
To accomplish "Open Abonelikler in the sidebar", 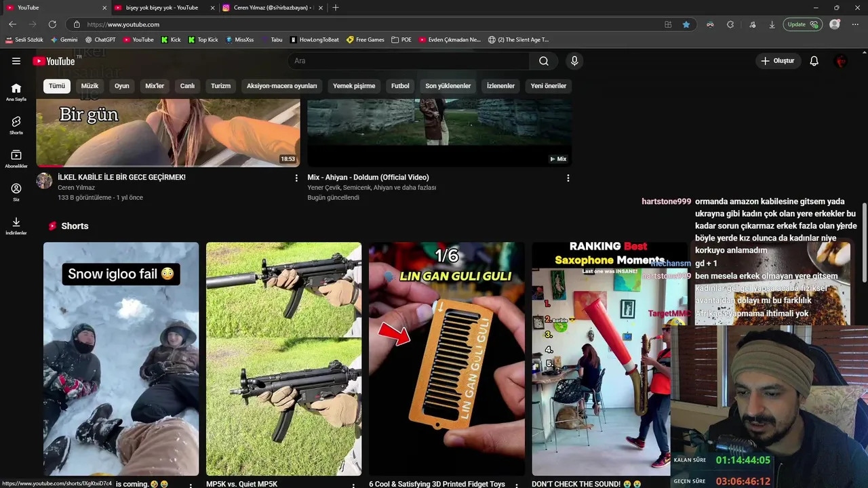I will click(x=16, y=159).
